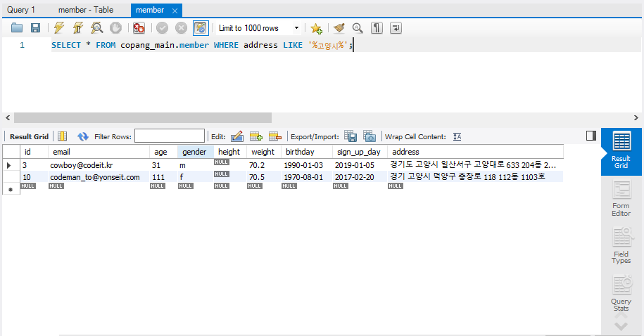The width and height of the screenshot is (644, 336).
Task: Toggle invisible characters pilcrow icon
Action: (x=377, y=28)
